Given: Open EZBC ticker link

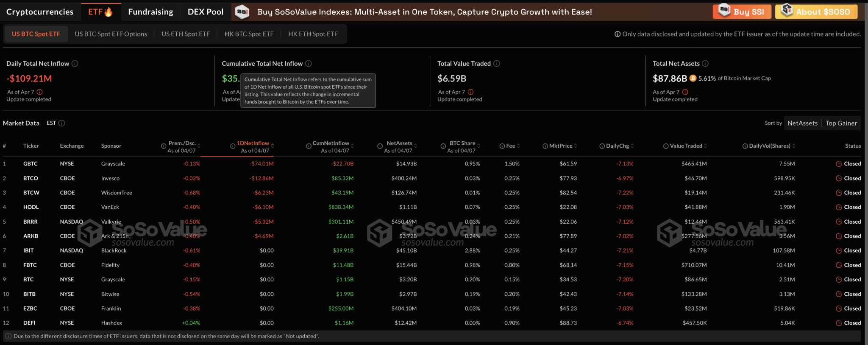Looking at the screenshot, I should [30, 309].
